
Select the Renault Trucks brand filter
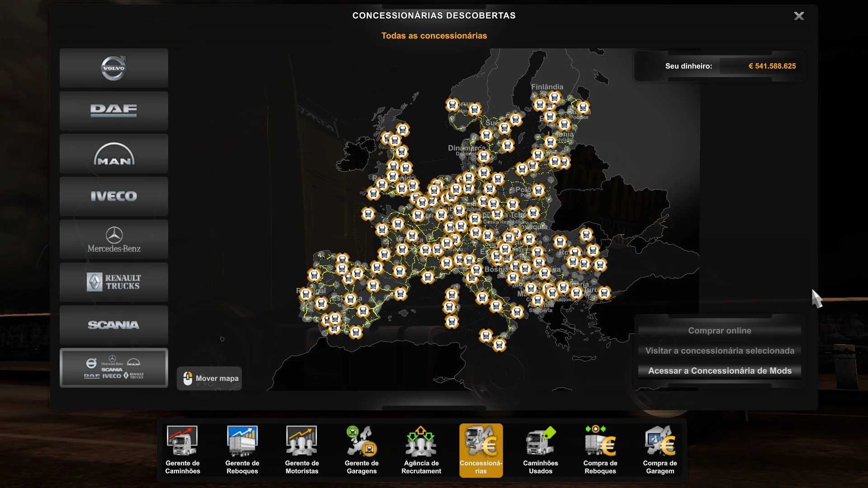click(113, 282)
